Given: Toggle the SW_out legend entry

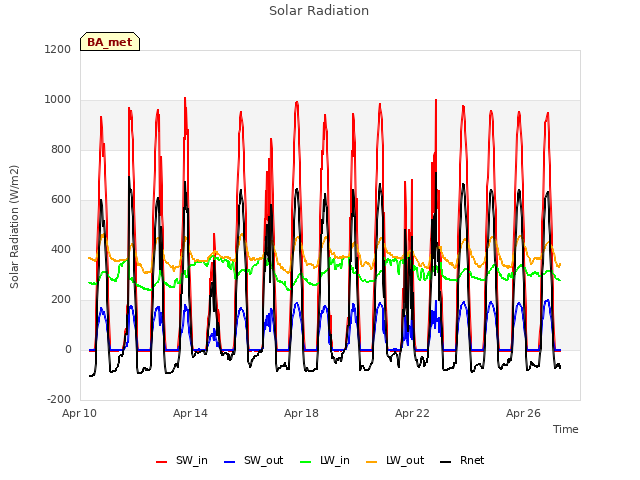Looking at the screenshot, I should (x=253, y=461).
